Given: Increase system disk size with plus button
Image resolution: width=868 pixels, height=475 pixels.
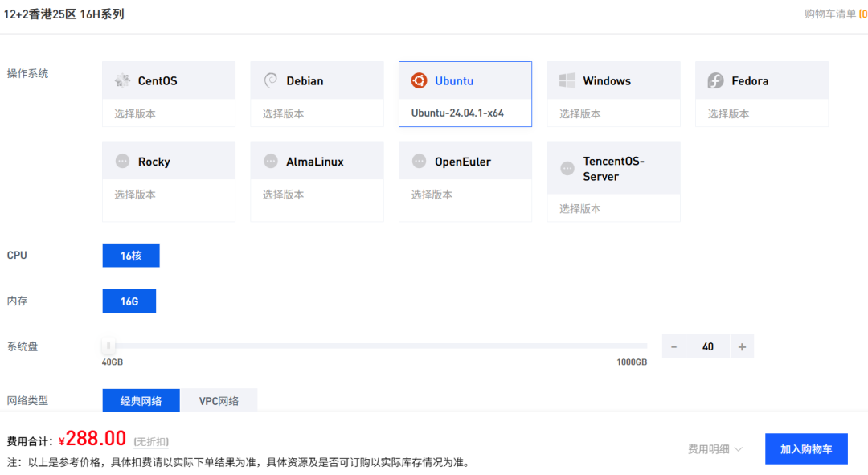Looking at the screenshot, I should [742, 346].
